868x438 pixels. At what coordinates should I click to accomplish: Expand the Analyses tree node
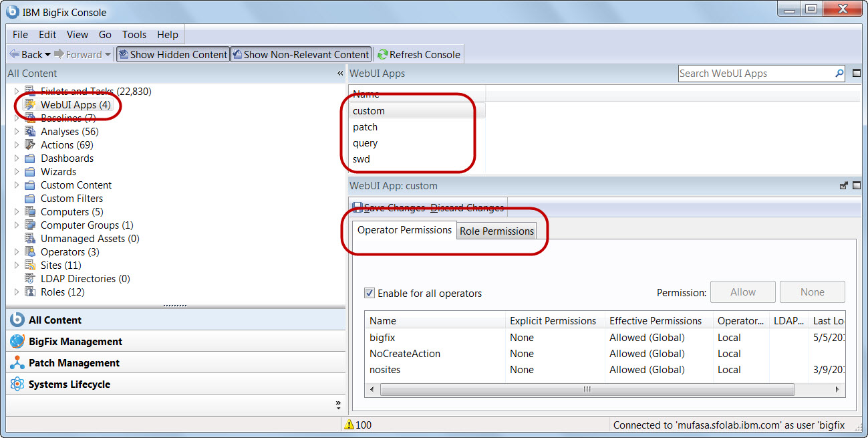pos(17,131)
